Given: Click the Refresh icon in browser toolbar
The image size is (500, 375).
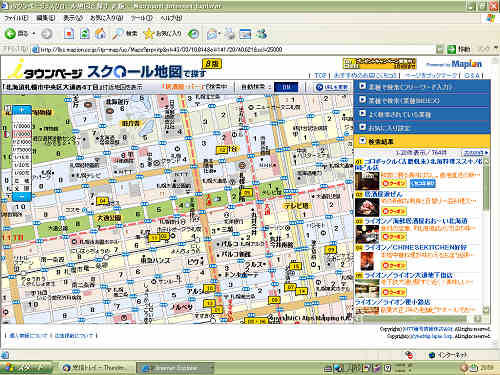Looking at the screenshot, I should (x=85, y=33).
